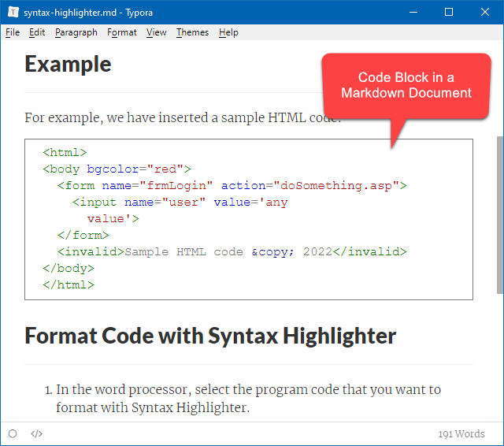Viewport: 504px width, 446px height.
Task: Click the vertical scrollbar thumb
Action: 500,215
